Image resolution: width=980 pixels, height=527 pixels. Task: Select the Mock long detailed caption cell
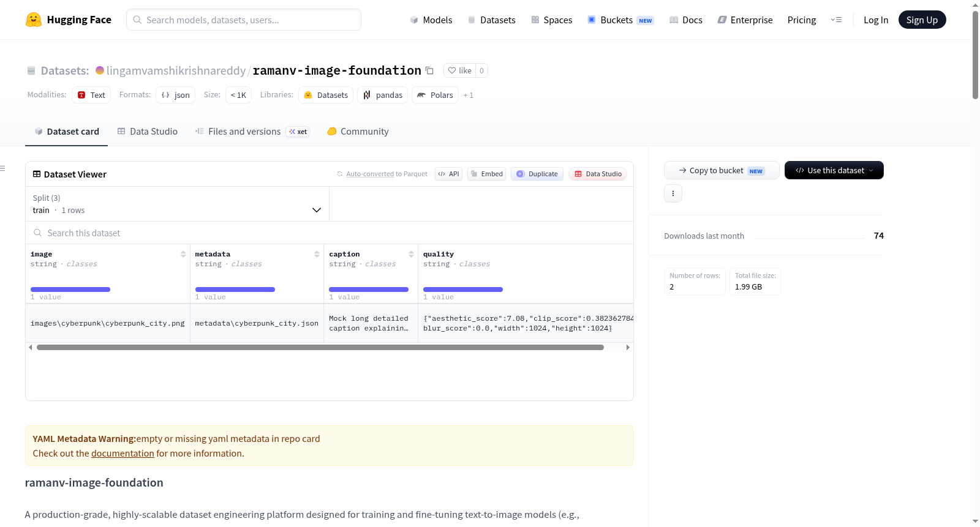tap(371, 323)
